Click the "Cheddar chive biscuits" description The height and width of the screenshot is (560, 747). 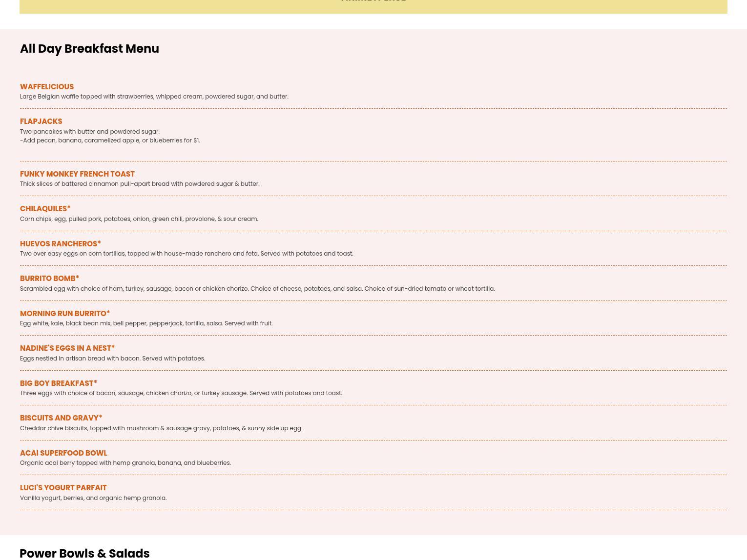pos(161,428)
